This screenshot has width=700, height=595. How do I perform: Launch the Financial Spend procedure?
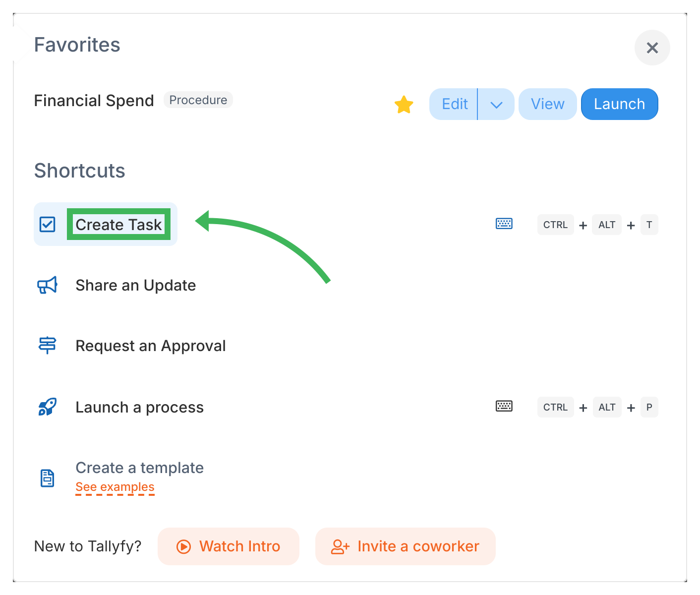click(x=619, y=104)
